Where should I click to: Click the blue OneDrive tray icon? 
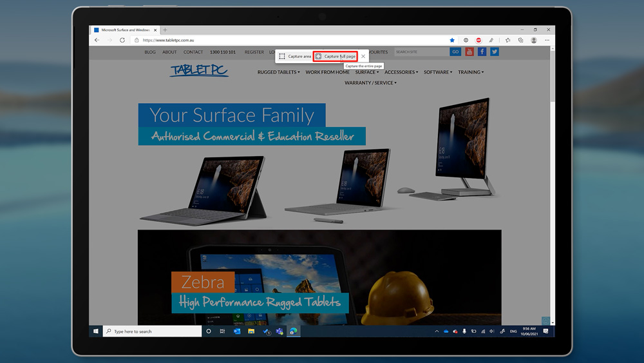446,331
